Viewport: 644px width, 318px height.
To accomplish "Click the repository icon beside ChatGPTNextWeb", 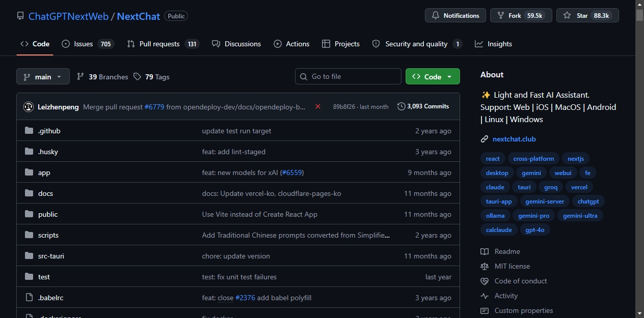I will 20,16.
